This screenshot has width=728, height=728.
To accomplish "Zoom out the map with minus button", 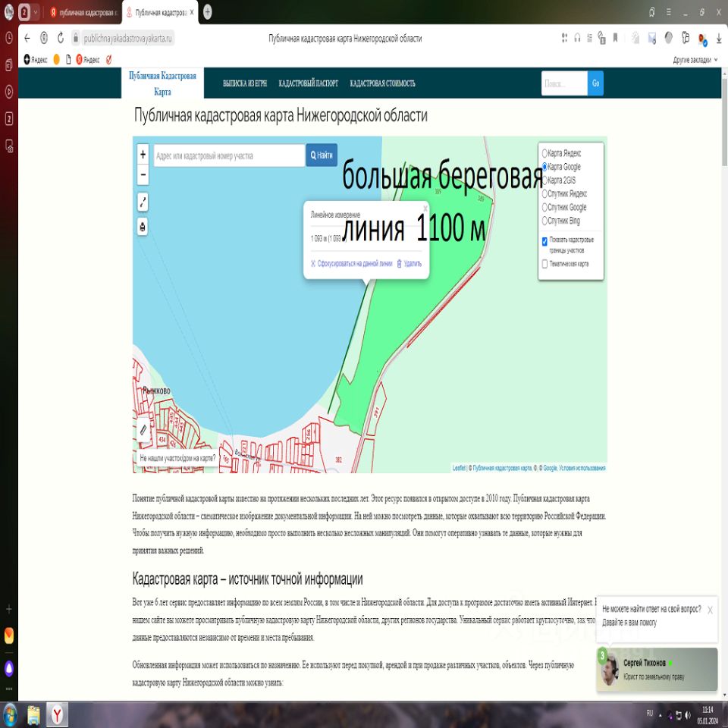I will pyautogui.click(x=143, y=174).
